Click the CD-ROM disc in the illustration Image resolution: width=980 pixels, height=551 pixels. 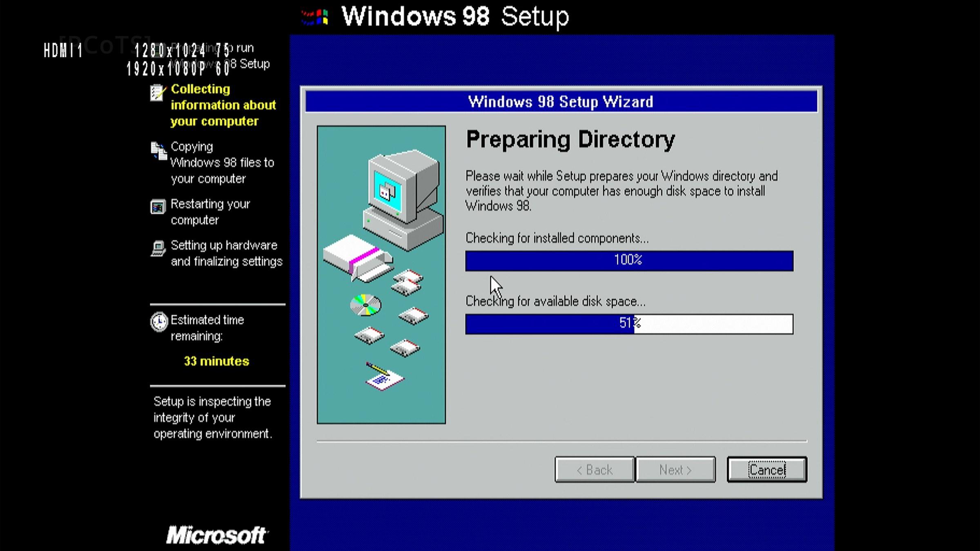365,304
